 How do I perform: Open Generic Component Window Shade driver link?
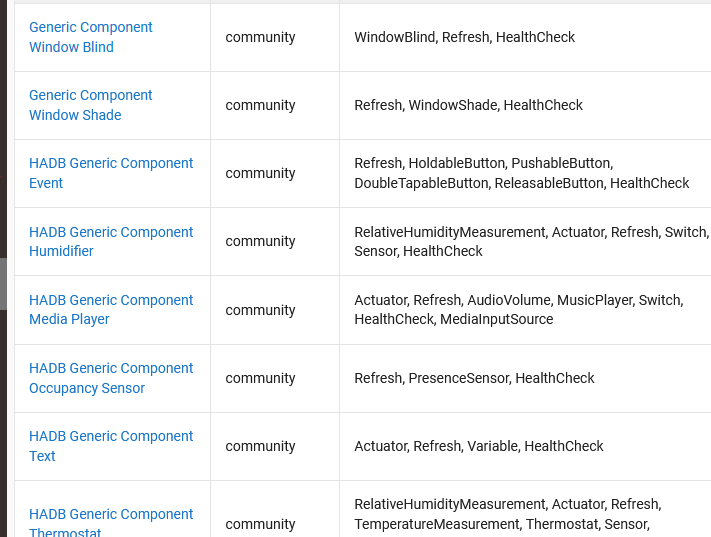[91, 105]
